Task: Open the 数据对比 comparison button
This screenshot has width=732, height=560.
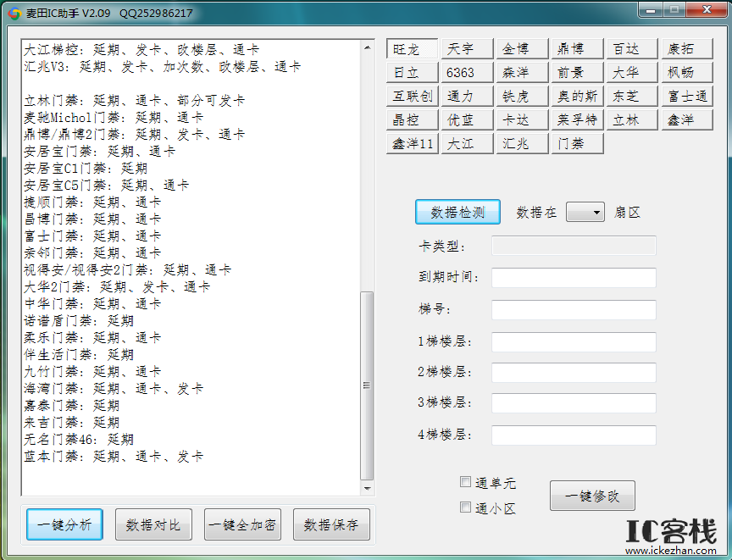Action: point(153,525)
